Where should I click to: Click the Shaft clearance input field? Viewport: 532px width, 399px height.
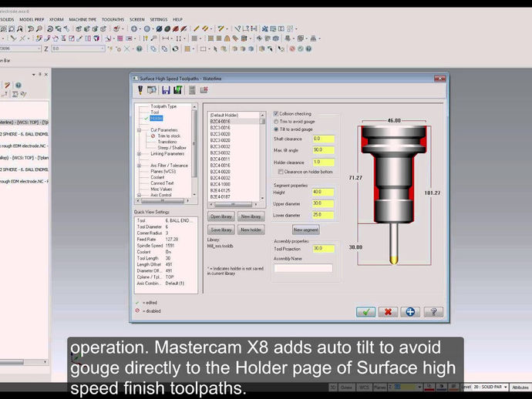point(323,139)
